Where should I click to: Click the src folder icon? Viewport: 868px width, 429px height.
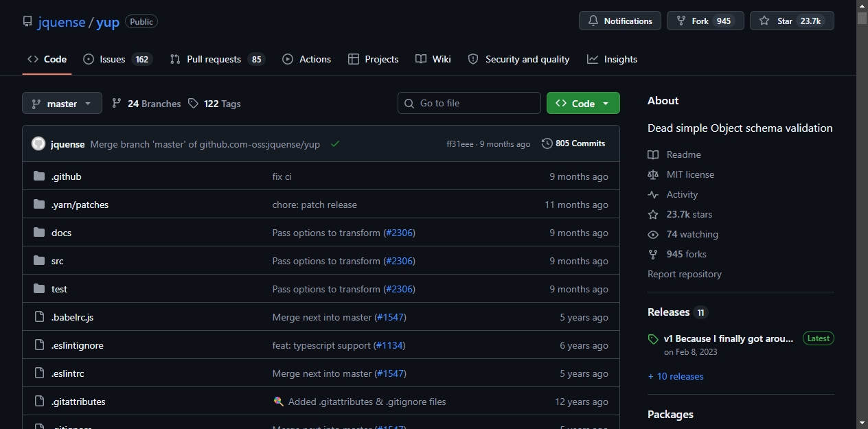(39, 261)
